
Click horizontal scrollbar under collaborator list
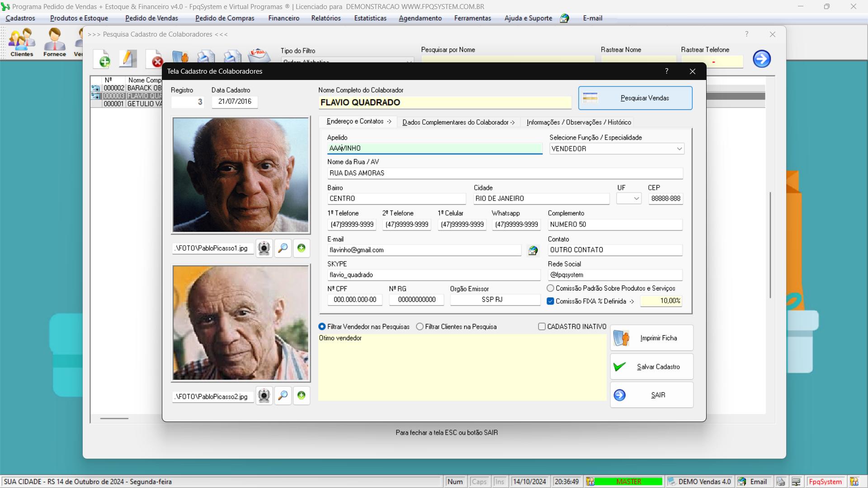(114, 418)
